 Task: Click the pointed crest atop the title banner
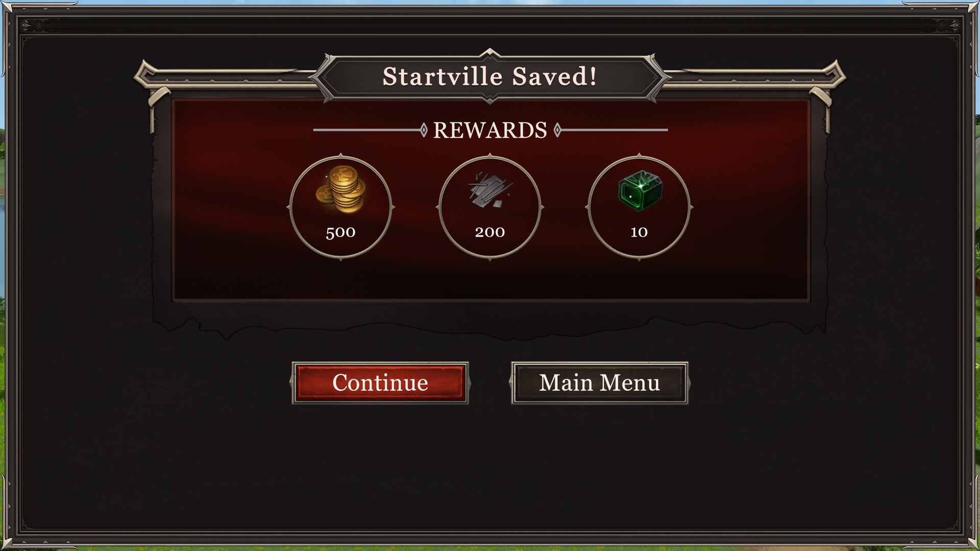pyautogui.click(x=490, y=53)
